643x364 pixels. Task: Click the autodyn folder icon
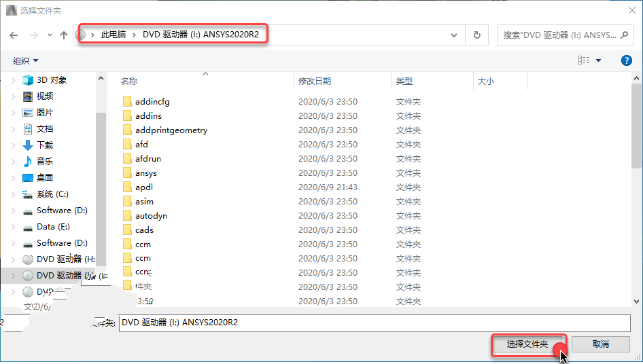pyautogui.click(x=127, y=215)
